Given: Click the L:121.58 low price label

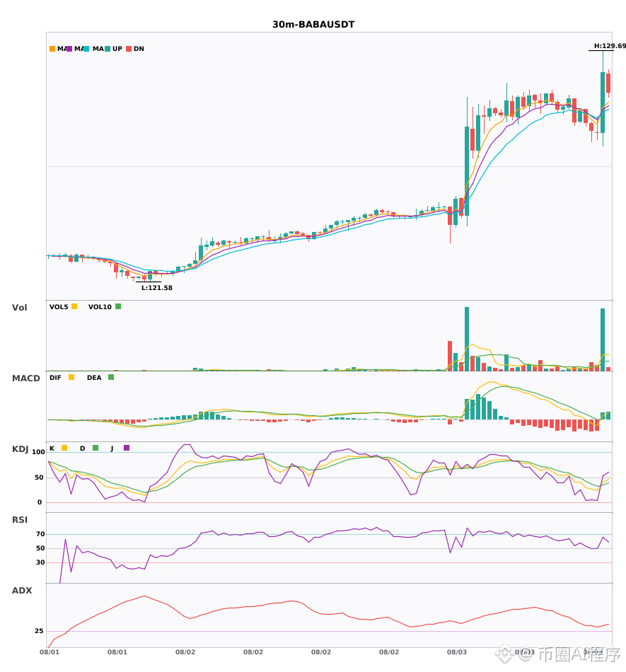Looking at the screenshot, I should click(x=157, y=288).
